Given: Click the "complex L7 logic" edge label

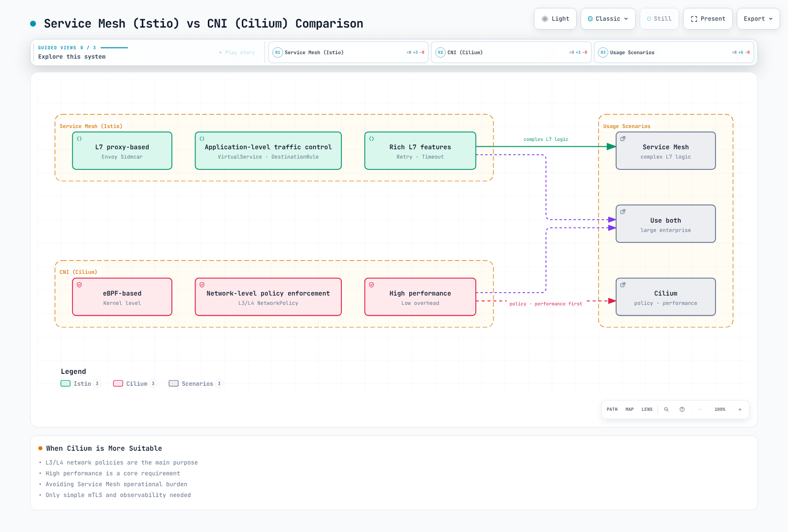Looking at the screenshot, I should 546,139.
